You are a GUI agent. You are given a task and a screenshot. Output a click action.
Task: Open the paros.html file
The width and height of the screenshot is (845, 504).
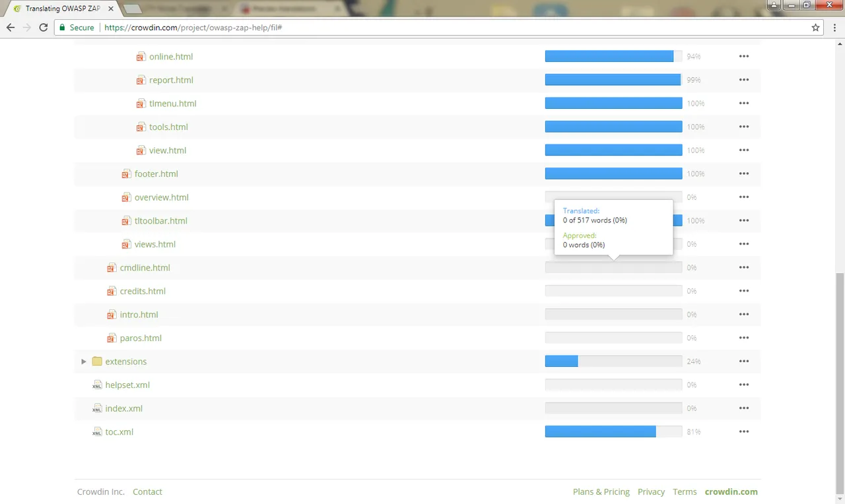tap(141, 338)
